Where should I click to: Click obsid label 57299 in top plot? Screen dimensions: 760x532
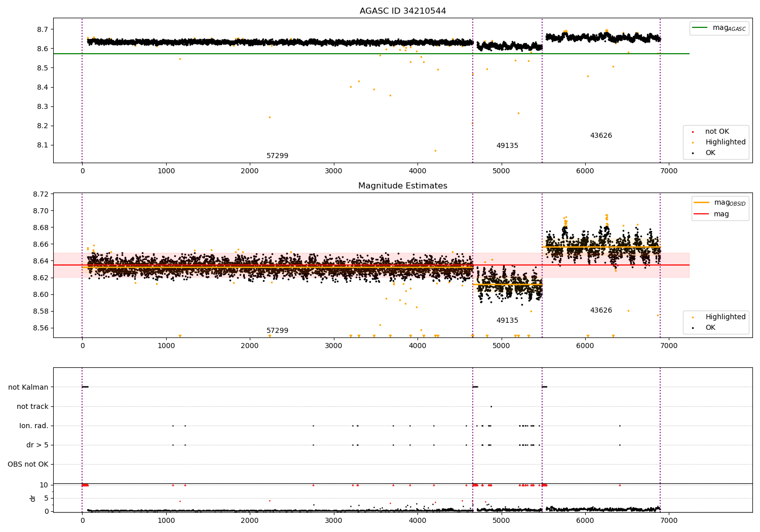click(277, 156)
